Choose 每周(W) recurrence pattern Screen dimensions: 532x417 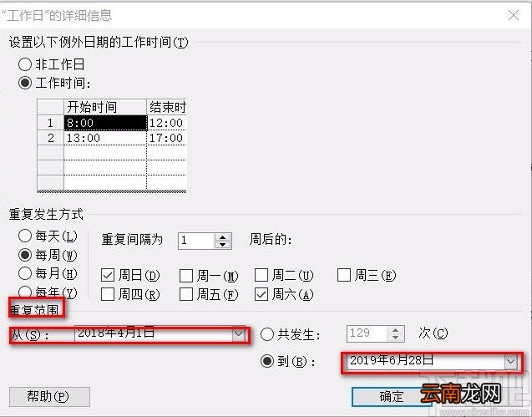(25, 255)
